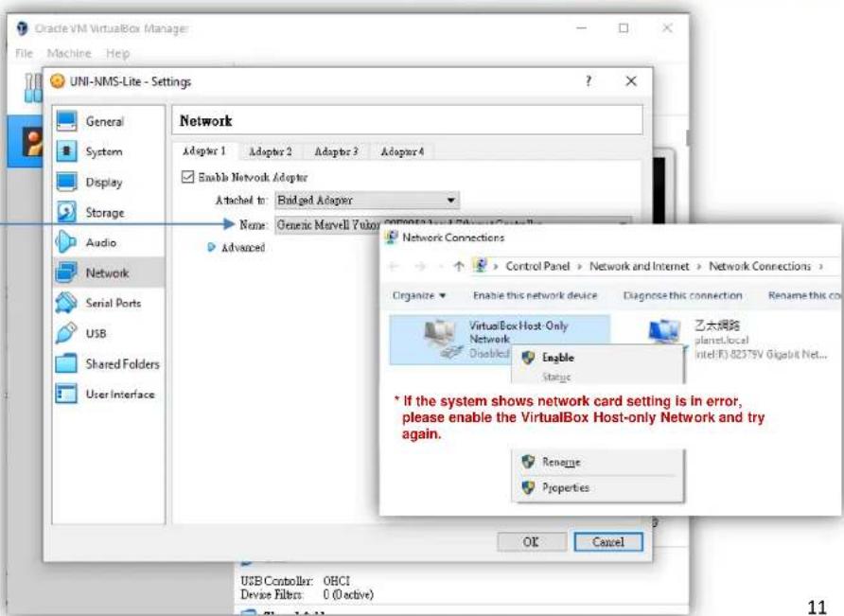Click the chevron after Network and Internet breadcrumb
Viewport: 844px width, 616px height.
point(698,267)
